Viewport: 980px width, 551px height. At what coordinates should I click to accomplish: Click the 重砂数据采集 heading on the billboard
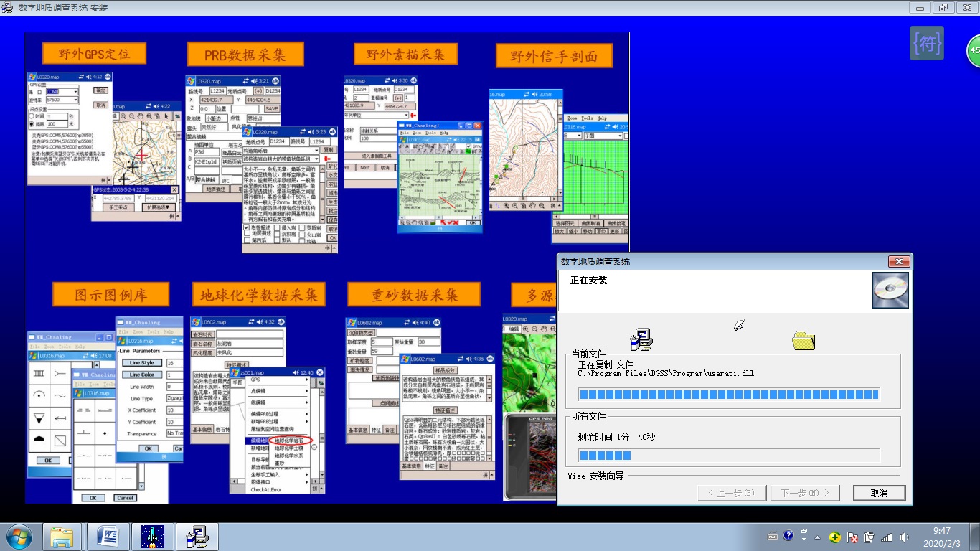point(414,294)
